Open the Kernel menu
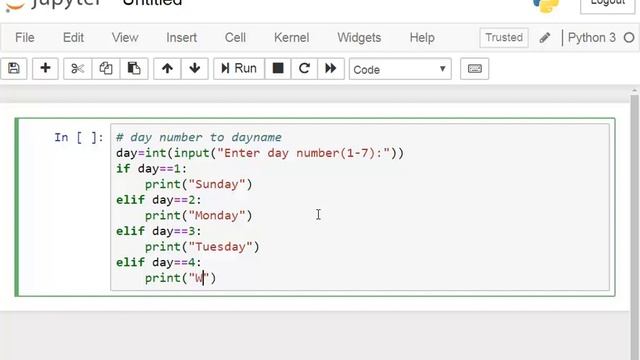The image size is (640, 360). pyautogui.click(x=291, y=38)
